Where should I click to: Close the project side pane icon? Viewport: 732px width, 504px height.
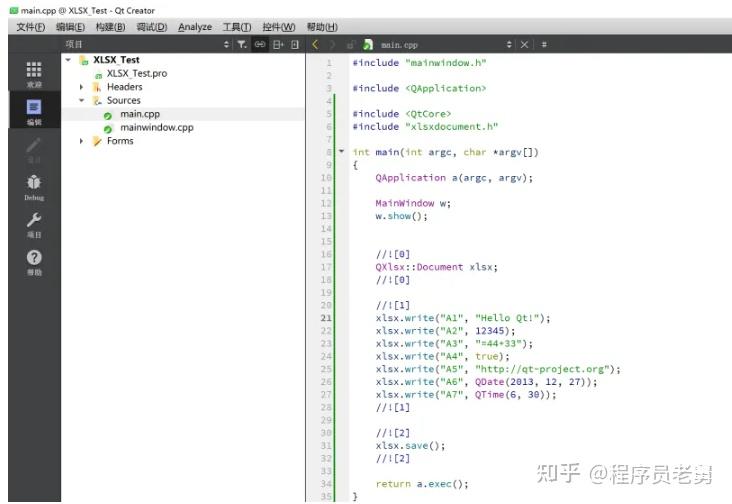click(x=295, y=44)
